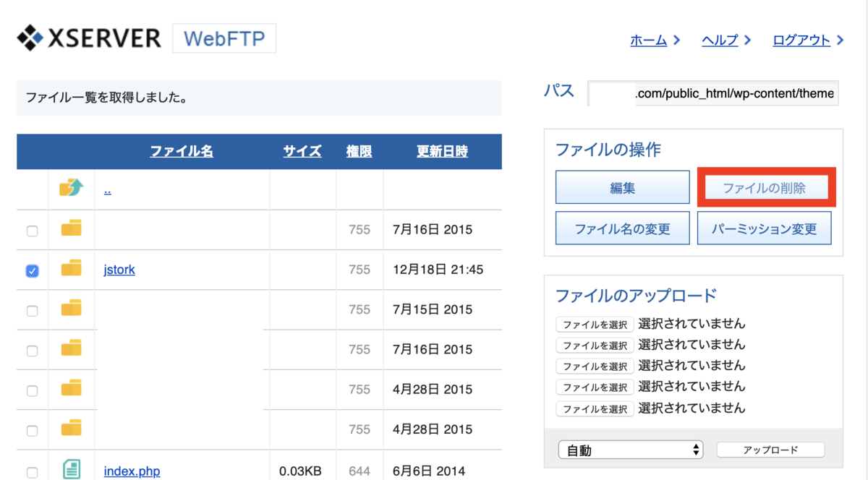Click the index.php file document icon

71,469
